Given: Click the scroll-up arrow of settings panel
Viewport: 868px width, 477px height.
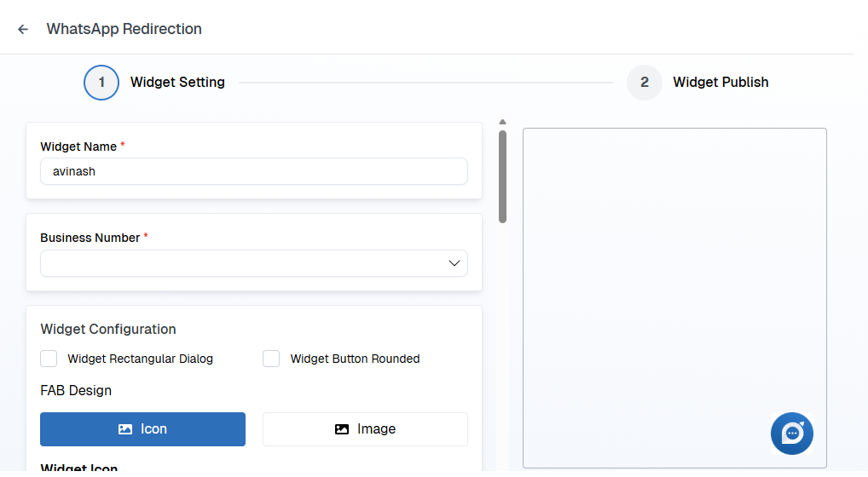Looking at the screenshot, I should (x=503, y=122).
